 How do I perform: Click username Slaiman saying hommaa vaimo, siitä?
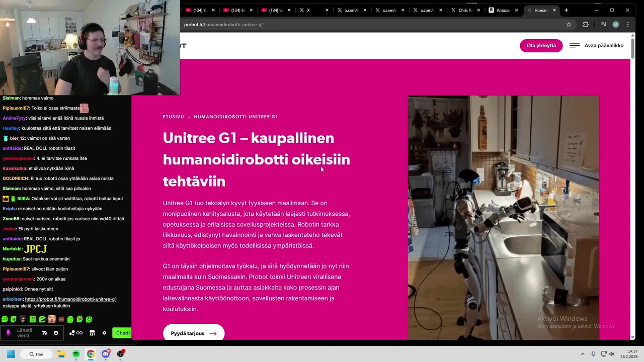point(11,189)
